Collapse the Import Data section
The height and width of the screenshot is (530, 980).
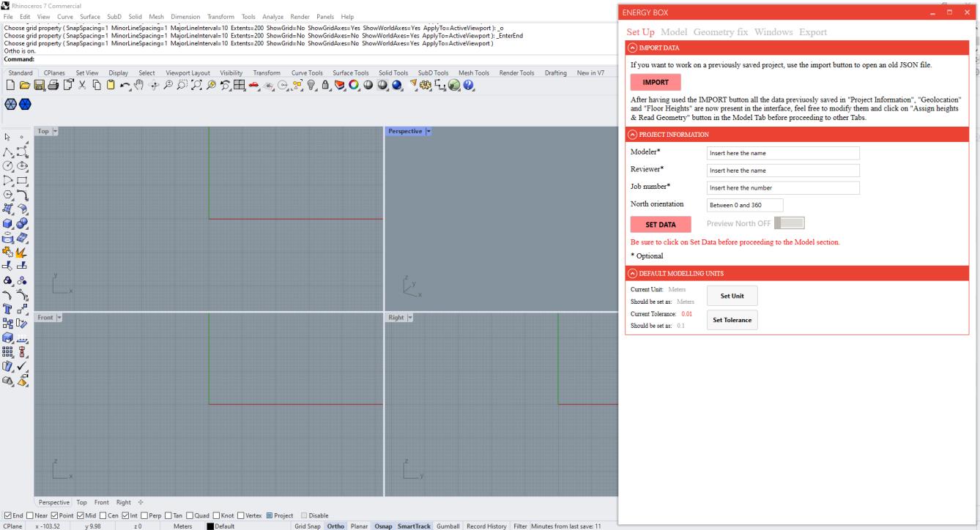coord(632,48)
